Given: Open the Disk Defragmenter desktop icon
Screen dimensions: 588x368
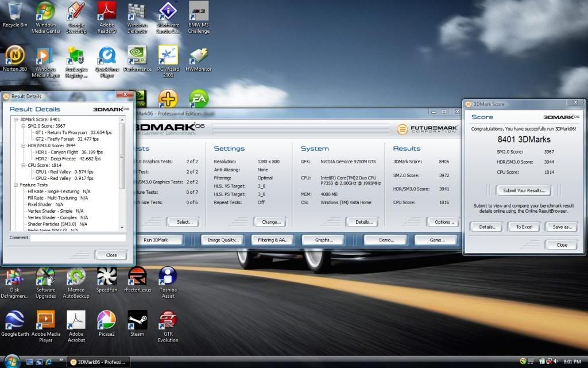Looking at the screenshot, I should pyautogui.click(x=14, y=283).
